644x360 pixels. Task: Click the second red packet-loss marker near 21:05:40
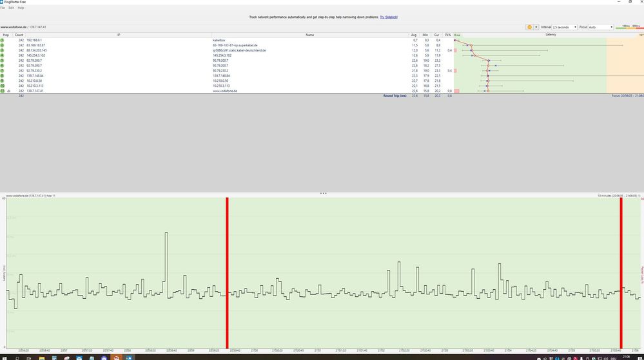(x=621, y=273)
